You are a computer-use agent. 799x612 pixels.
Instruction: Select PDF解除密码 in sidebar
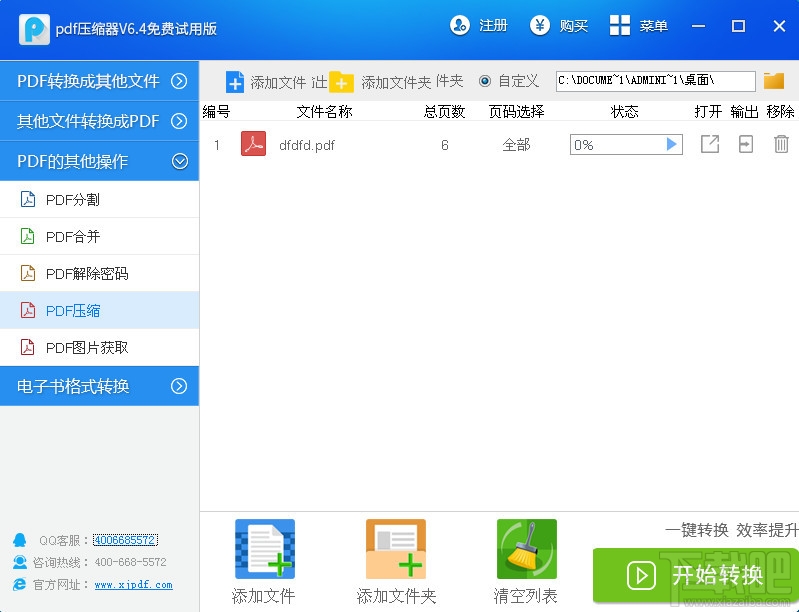pos(99,274)
